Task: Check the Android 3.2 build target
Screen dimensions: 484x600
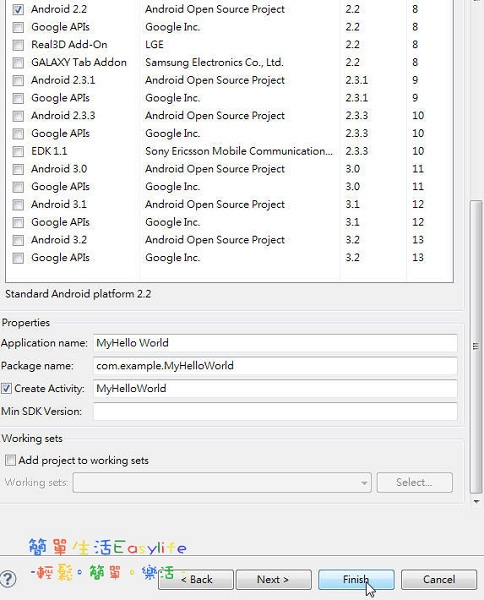Action: click(18, 240)
